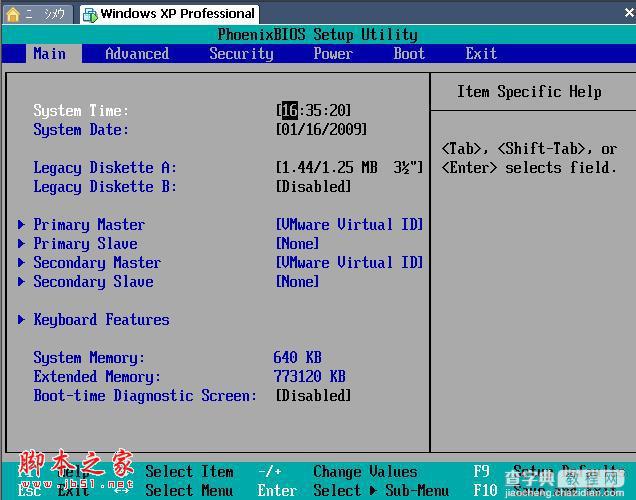Click the System Memory label
636x500 pixels.
pos(89,358)
